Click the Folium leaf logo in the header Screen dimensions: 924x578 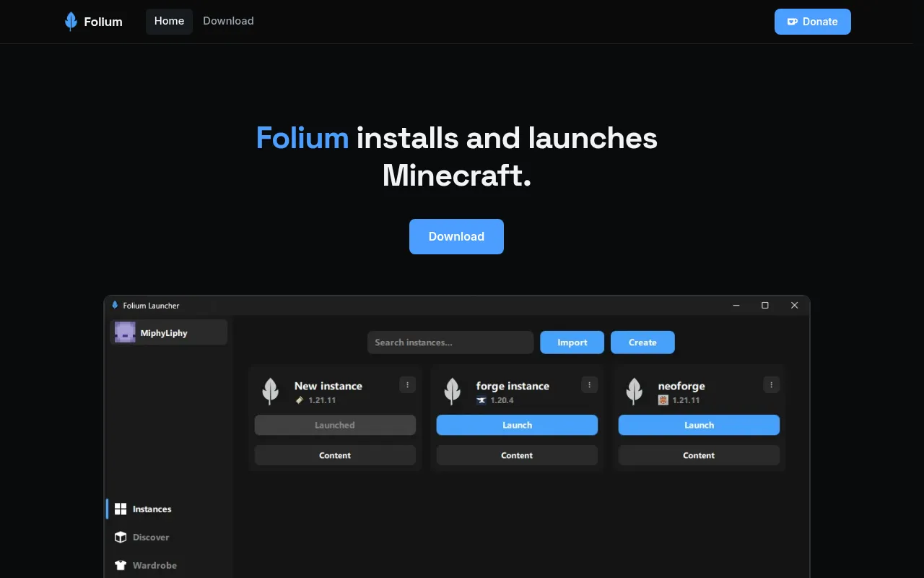pyautogui.click(x=71, y=22)
